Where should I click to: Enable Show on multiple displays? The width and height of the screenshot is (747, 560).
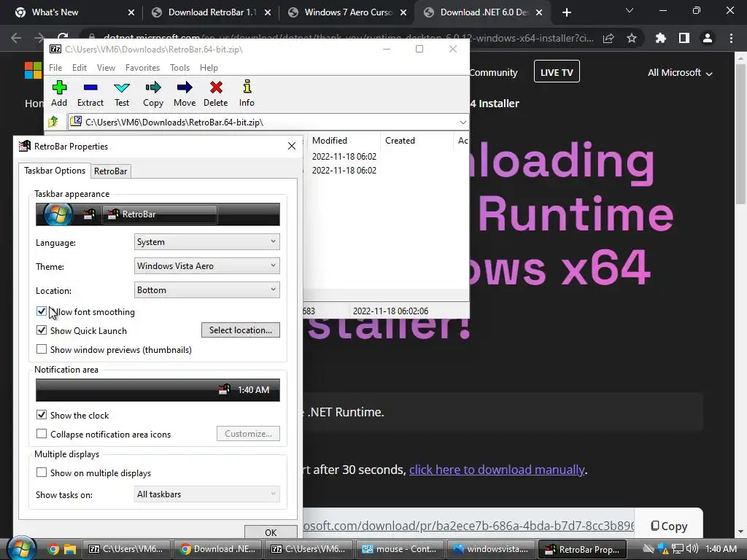42,472
